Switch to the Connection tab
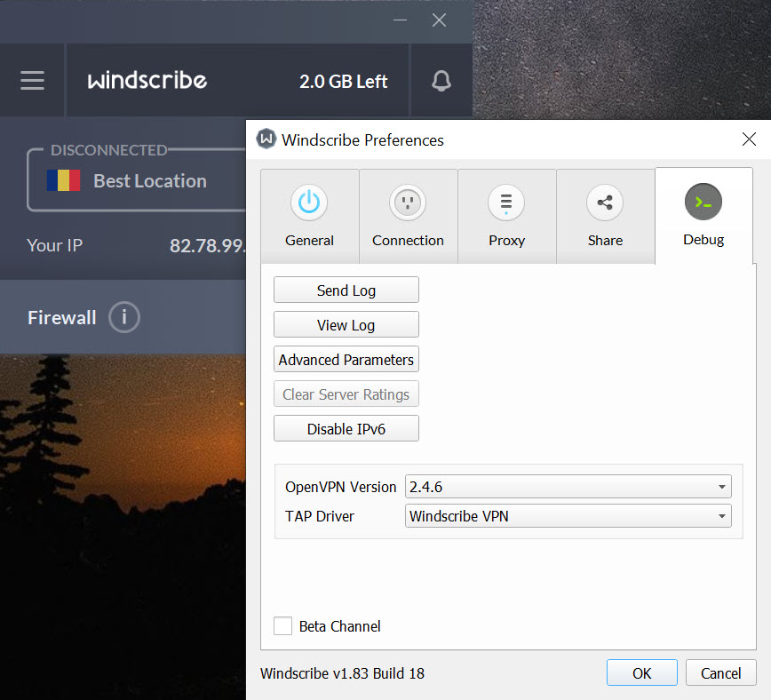The height and width of the screenshot is (700, 771). tap(408, 217)
